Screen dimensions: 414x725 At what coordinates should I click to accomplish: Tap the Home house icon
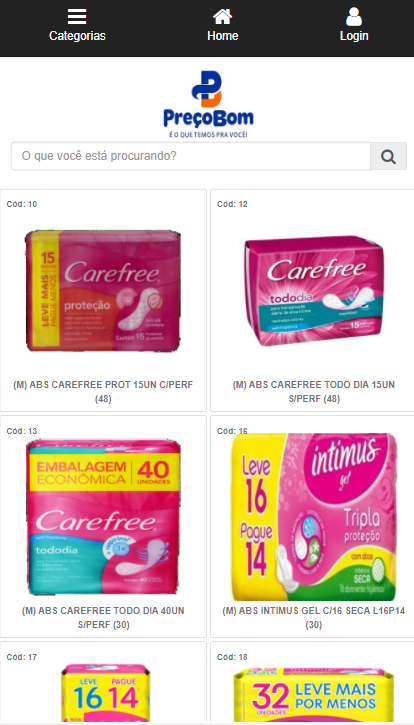(x=222, y=17)
